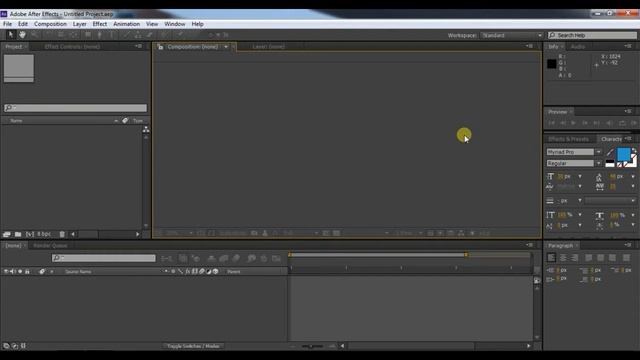Screen dimensions: 640x360
Task: Open the font size dropdown arrow
Action: 580,176
